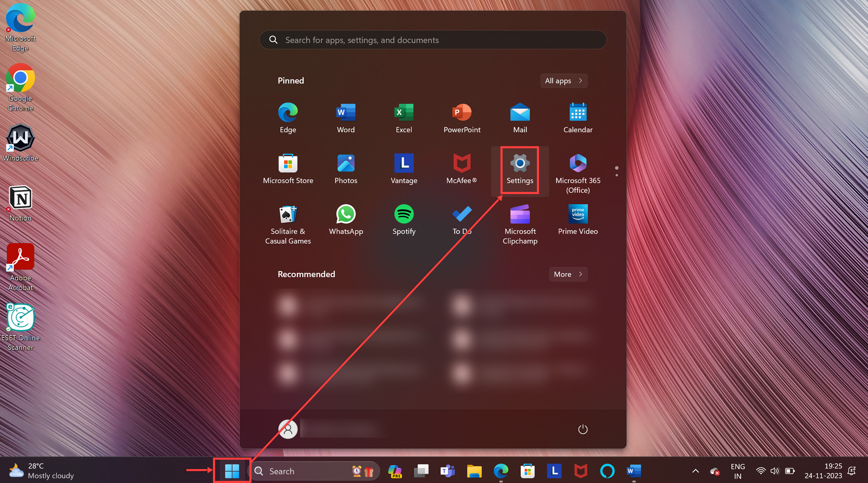This screenshot has height=483, width=868.
Task: Open Microsoft Teams on the taskbar
Action: click(448, 471)
